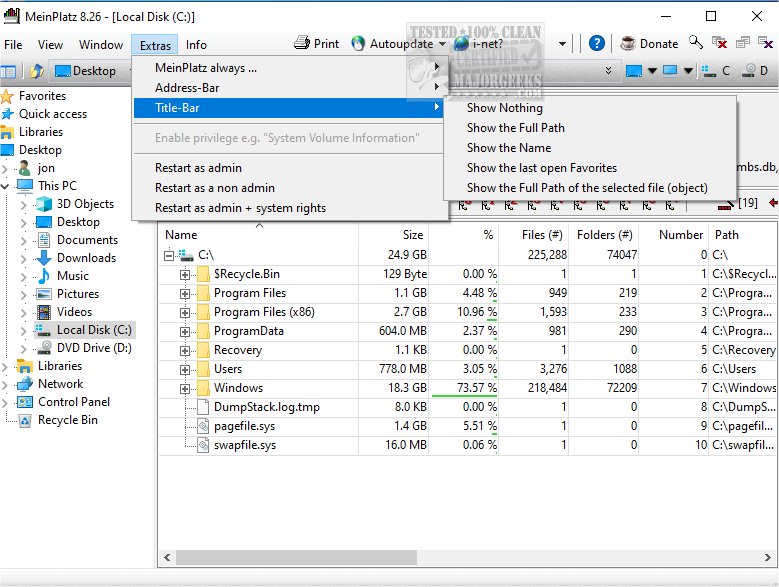Click the window icon with purple X
Viewport: 779px width, 587px height.
coord(766,43)
